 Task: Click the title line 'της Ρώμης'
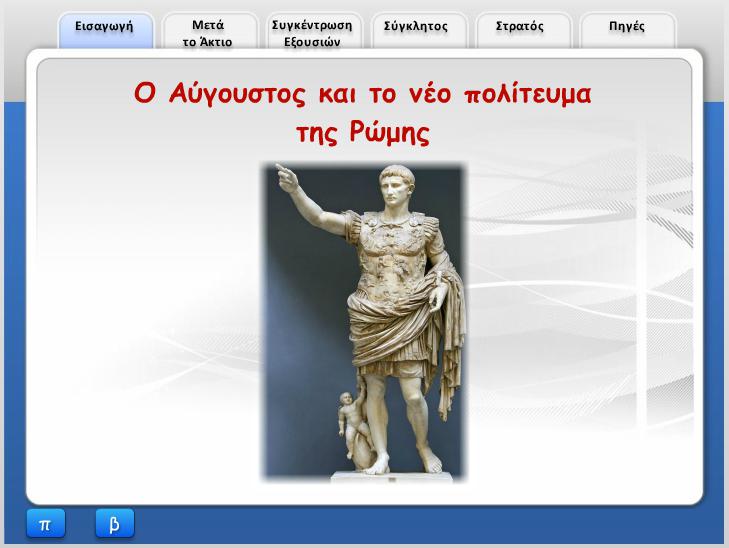tap(363, 133)
